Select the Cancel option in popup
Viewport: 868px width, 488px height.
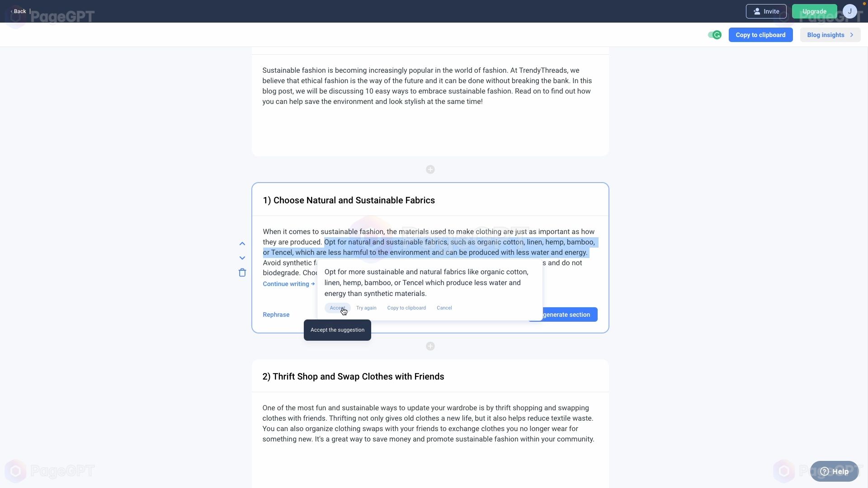click(444, 307)
